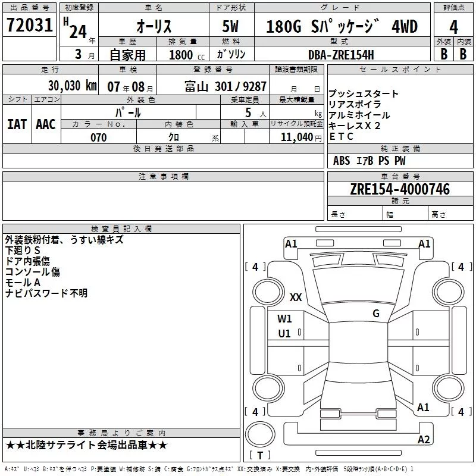Select XX mark on car diagram
Screen dimensions: 476x476
click(x=296, y=297)
